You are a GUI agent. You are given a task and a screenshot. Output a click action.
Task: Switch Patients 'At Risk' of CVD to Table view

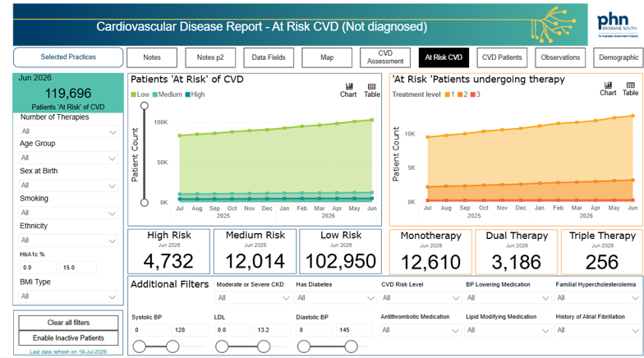coord(371,90)
